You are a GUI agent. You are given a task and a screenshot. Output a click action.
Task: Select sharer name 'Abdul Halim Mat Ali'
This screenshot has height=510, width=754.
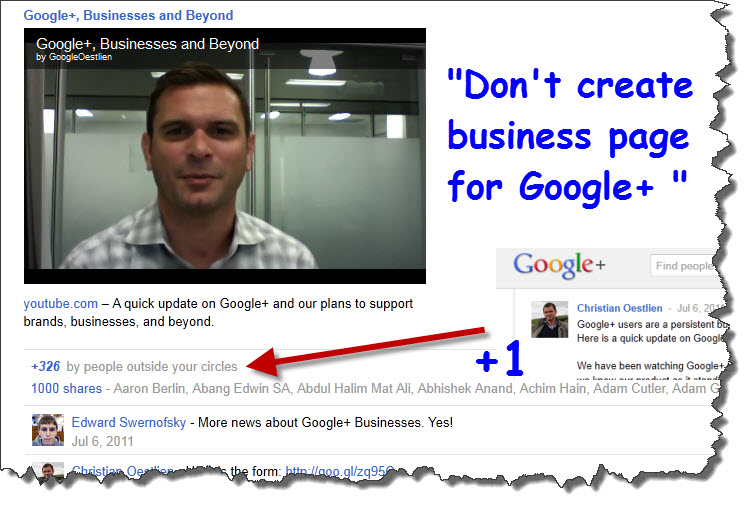(353, 388)
